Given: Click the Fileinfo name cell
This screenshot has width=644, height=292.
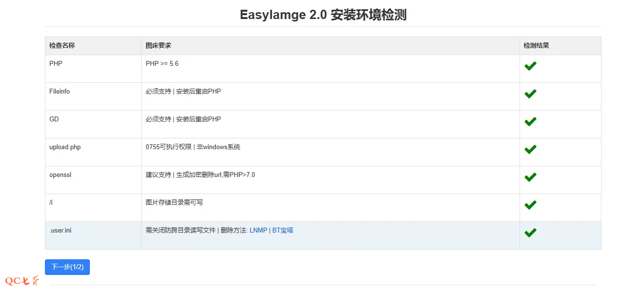Looking at the screenshot, I should click(x=60, y=91).
